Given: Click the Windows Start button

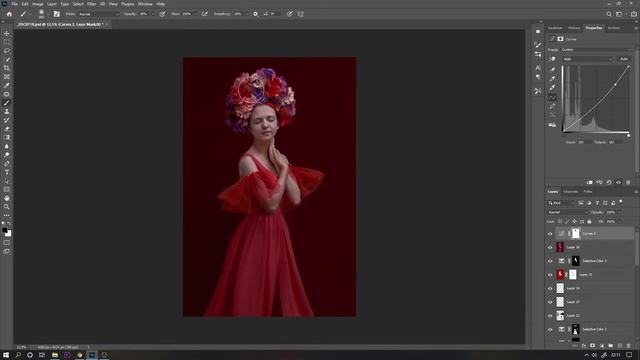Looking at the screenshot, I should point(6,355).
